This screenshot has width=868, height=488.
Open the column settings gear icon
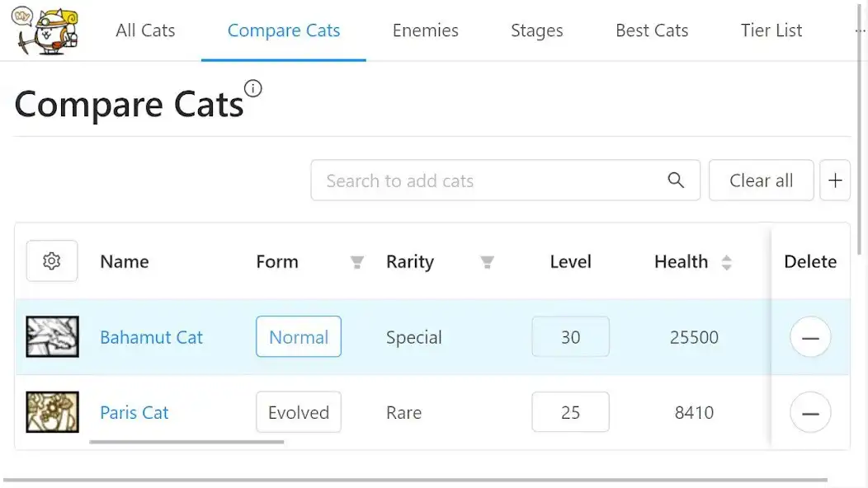click(x=51, y=260)
